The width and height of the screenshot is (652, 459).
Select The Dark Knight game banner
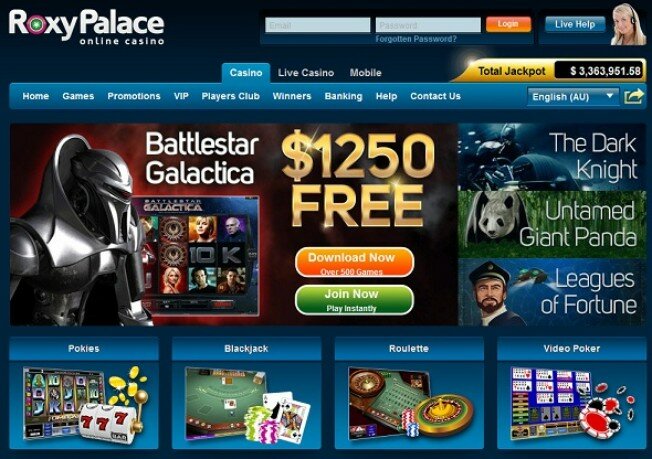(552, 156)
